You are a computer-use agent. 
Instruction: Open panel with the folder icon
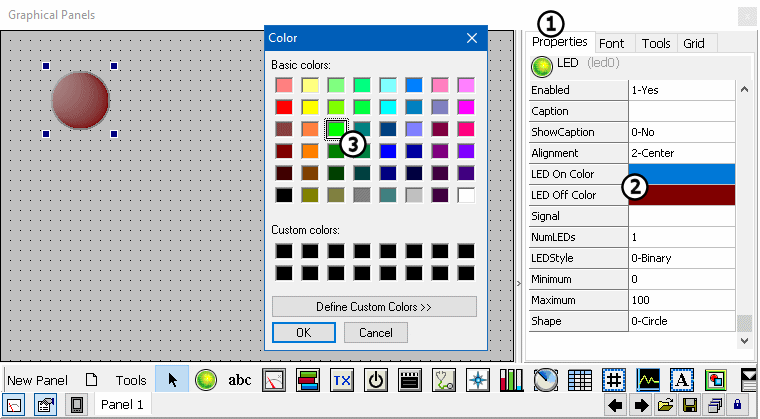665,405
